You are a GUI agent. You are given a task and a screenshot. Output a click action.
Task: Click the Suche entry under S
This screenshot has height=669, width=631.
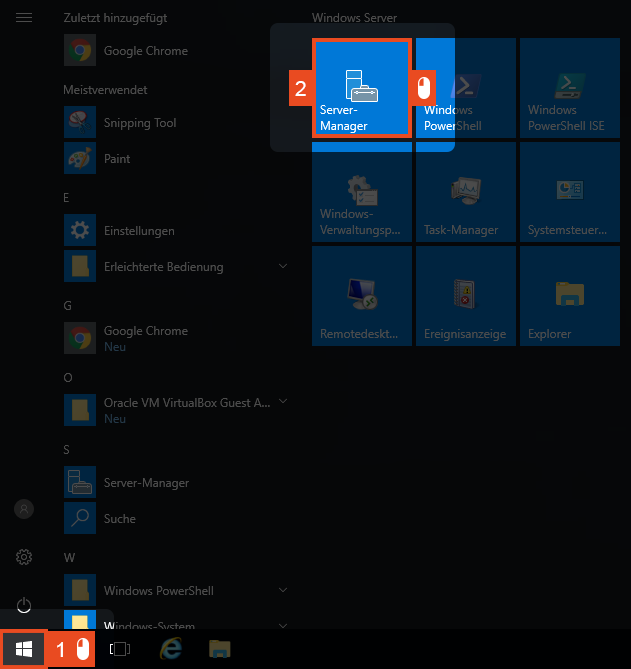[120, 519]
